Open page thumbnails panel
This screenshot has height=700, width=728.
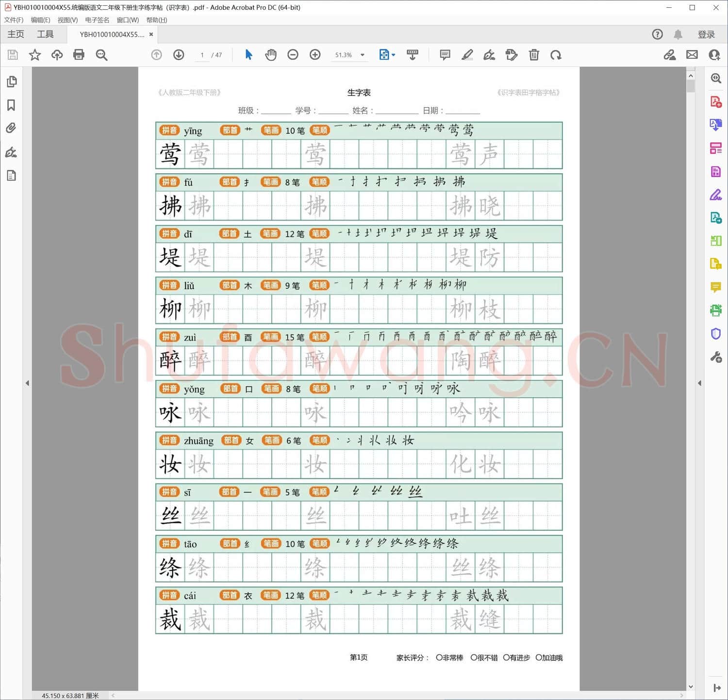pos(12,81)
